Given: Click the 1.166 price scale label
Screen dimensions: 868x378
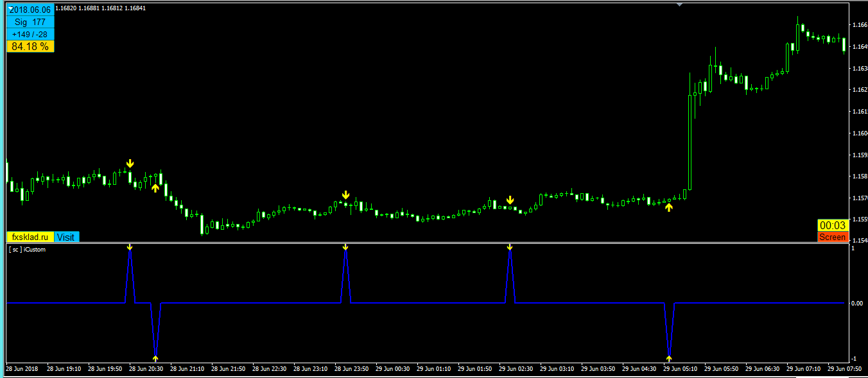Looking at the screenshot, I should point(859,25).
